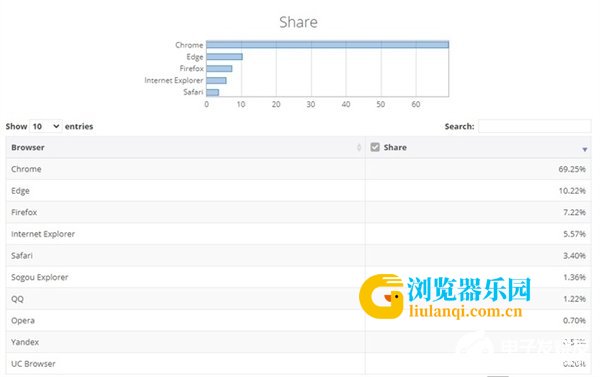The height and width of the screenshot is (377, 600).
Task: Select the Sogou Explorer table cell
Action: (185, 277)
